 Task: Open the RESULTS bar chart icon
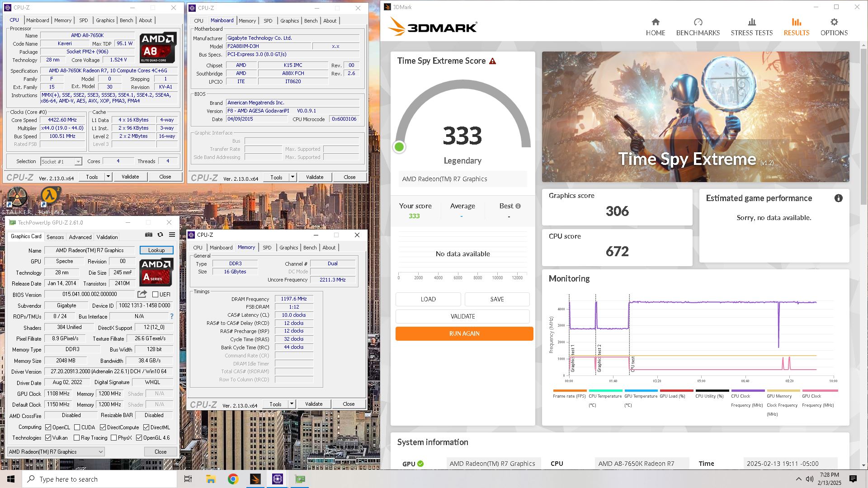coord(796,22)
